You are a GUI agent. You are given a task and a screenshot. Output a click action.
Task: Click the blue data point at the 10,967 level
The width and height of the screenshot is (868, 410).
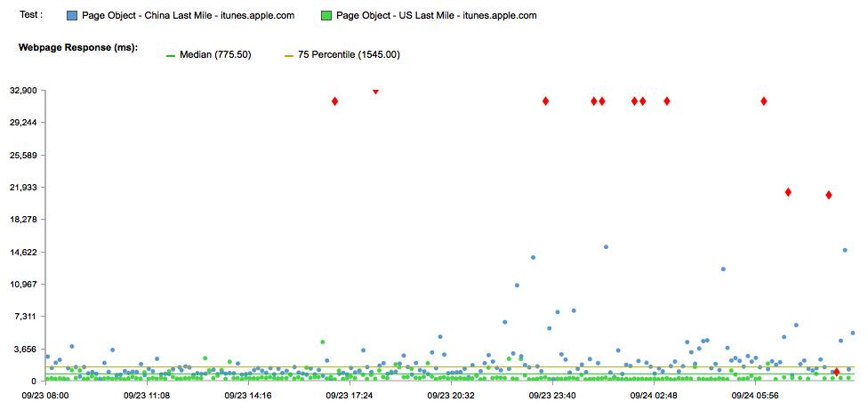point(517,285)
